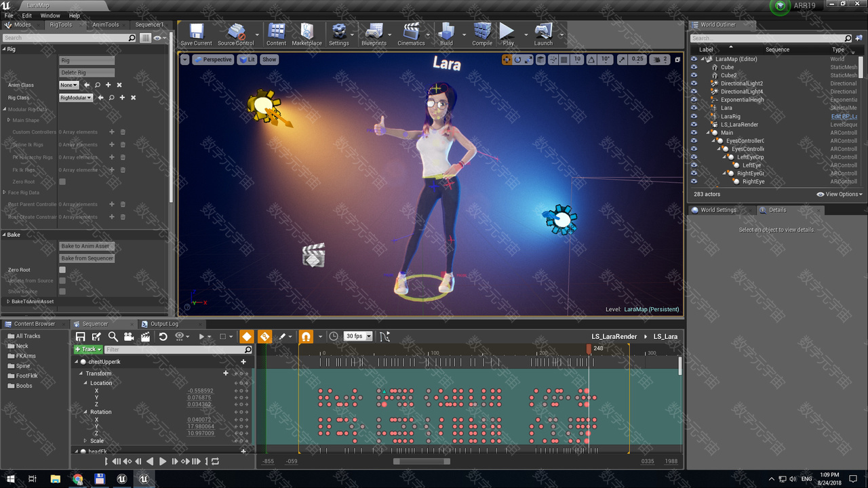This screenshot has width=868, height=488.
Task: Click the clear X next to Rig Class
Action: (133, 98)
